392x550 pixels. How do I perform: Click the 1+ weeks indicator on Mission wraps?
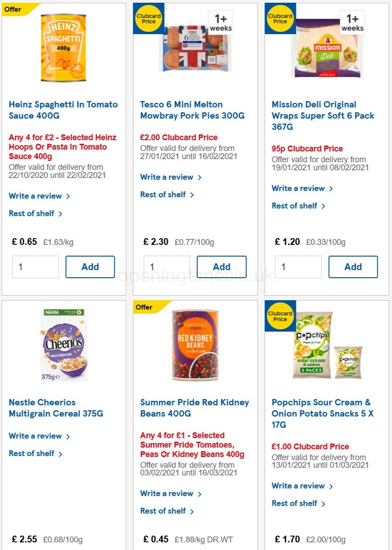coord(352,21)
